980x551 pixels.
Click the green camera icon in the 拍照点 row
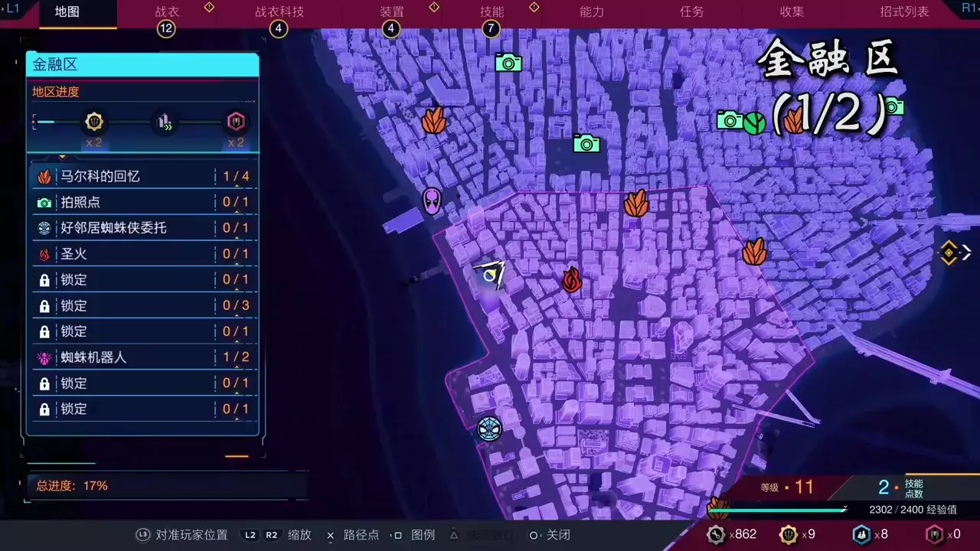pyautogui.click(x=45, y=203)
